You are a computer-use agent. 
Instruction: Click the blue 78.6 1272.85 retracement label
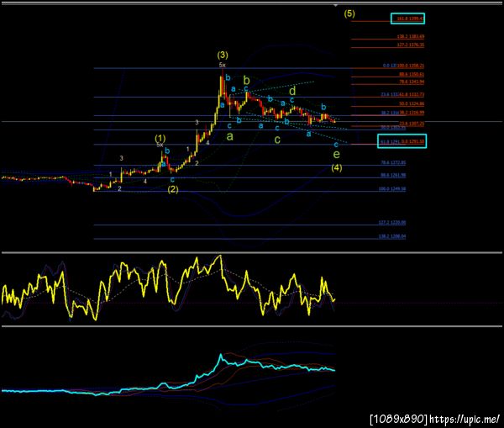tap(393, 162)
